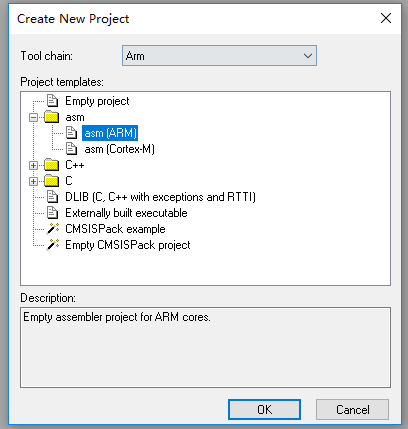Select DLIB with exceptions and RTTI
Viewport: 408px width, 429px height.
click(x=160, y=197)
